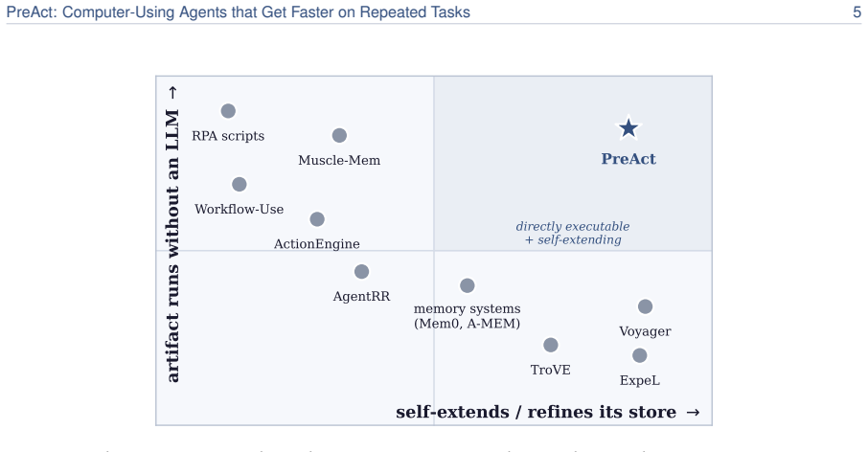Viewport: 868px width, 452px height.
Task: Click page number 5 in header
Action: 857,12
